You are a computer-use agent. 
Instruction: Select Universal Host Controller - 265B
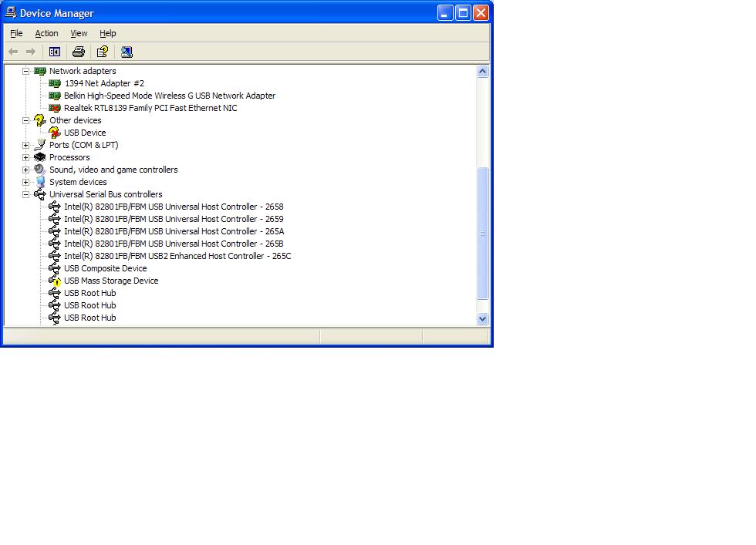click(174, 244)
